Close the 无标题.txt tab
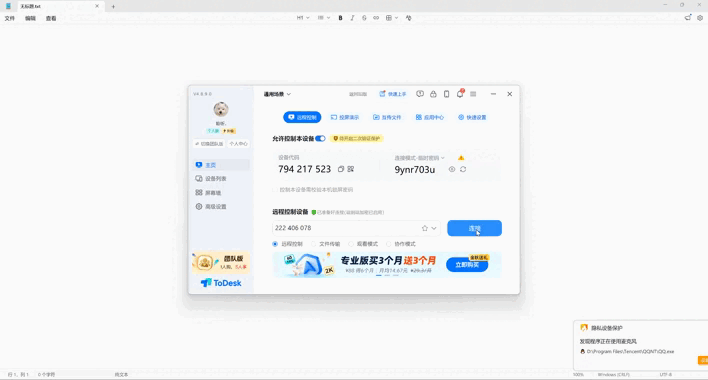Screen dimensions: 708x380 [97, 6]
